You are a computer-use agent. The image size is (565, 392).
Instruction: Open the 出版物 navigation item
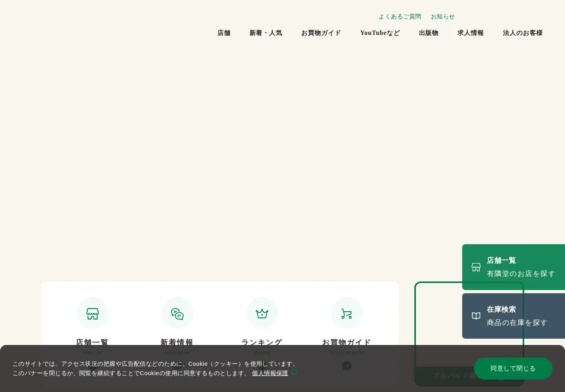(x=429, y=33)
